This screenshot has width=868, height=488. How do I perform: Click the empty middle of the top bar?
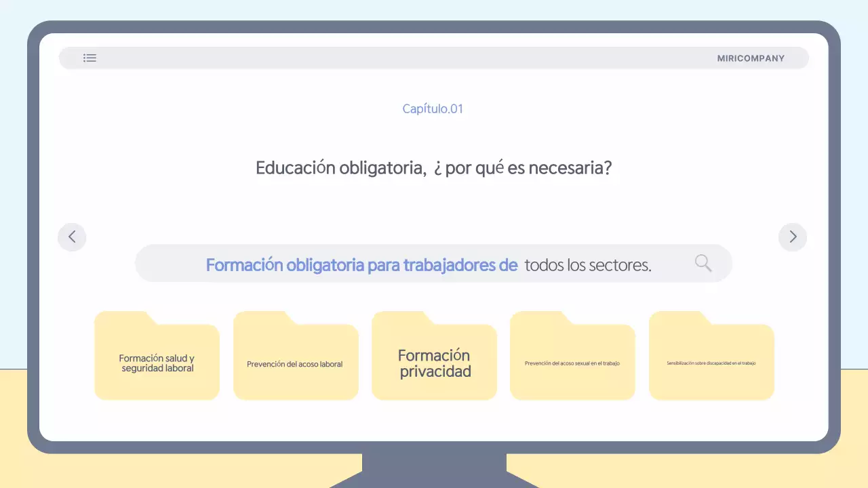[407, 58]
